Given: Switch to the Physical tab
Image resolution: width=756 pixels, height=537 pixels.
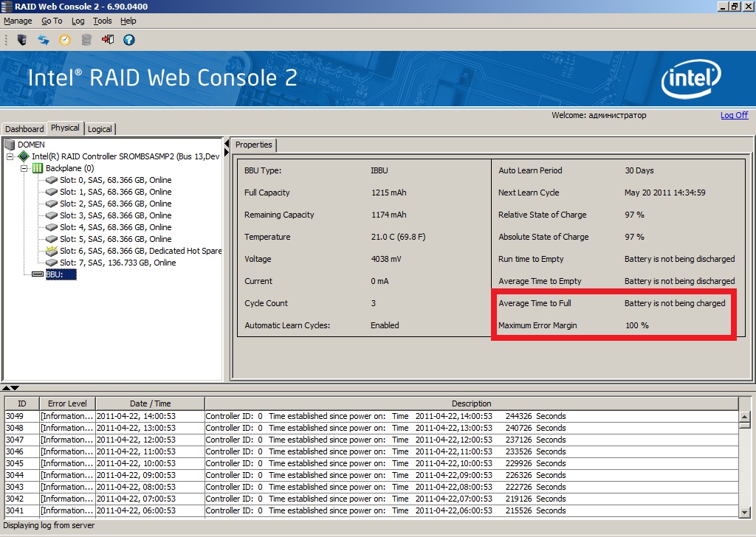Looking at the screenshot, I should click(65, 128).
